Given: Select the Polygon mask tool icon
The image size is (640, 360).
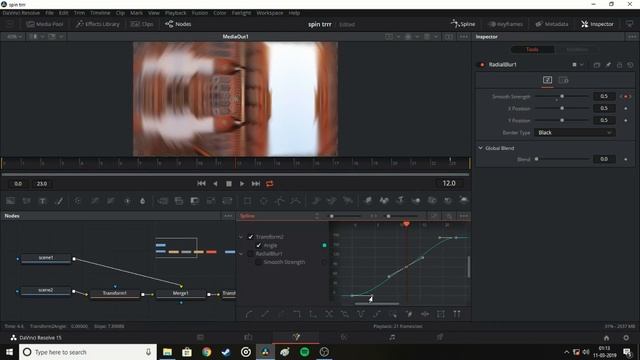Looking at the screenshot, I should tap(280, 200).
